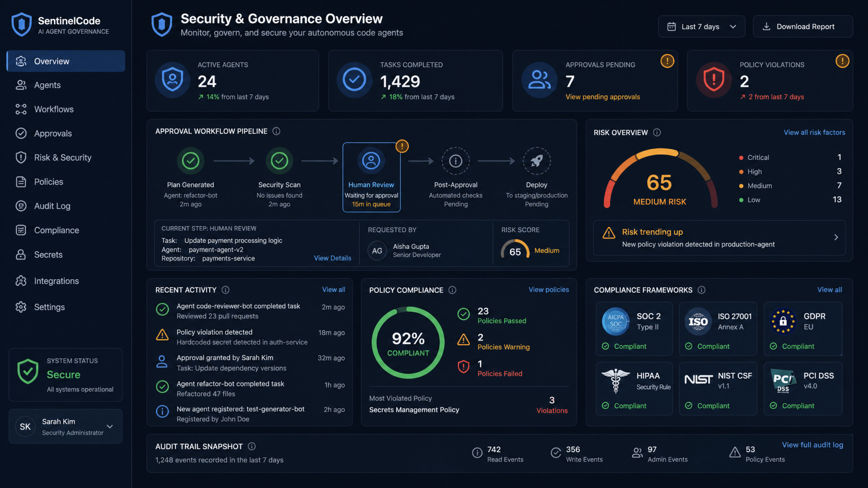Viewport: 868px width, 488px height.
Task: Open the View pending approvals link
Action: point(603,97)
